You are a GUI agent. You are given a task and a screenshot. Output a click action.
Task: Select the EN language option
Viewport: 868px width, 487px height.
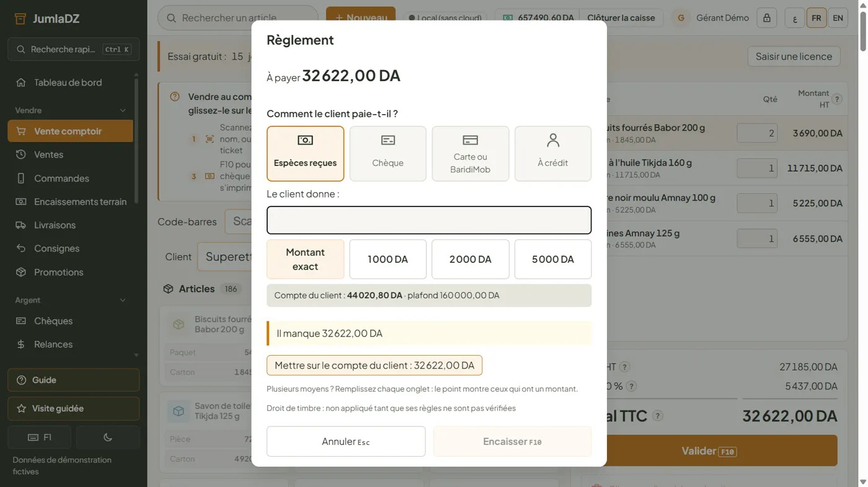(838, 18)
